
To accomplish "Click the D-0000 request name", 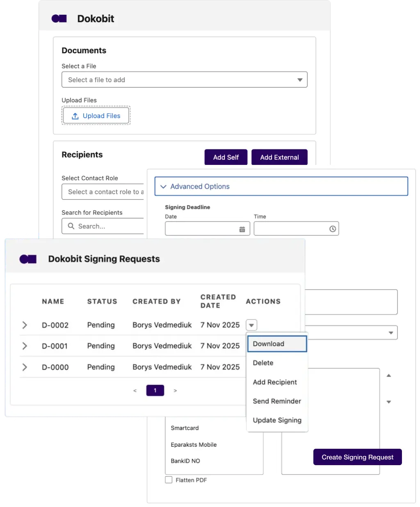I will click(x=55, y=367).
